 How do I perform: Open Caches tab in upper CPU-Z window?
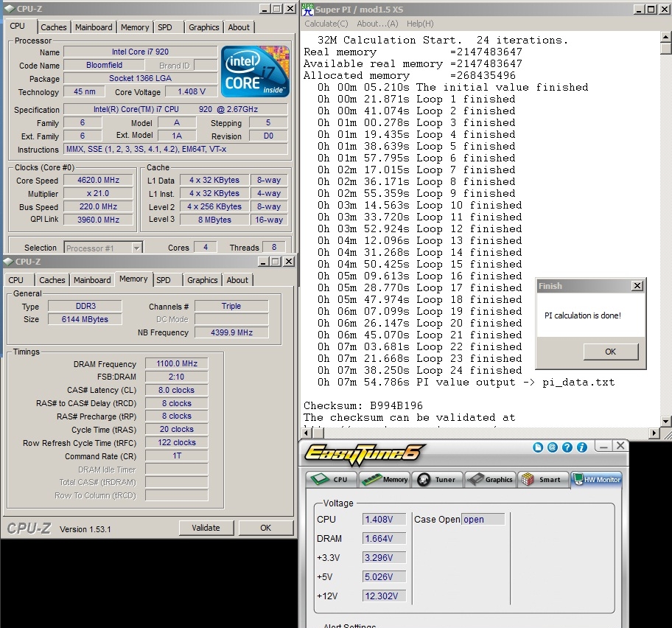pyautogui.click(x=53, y=27)
